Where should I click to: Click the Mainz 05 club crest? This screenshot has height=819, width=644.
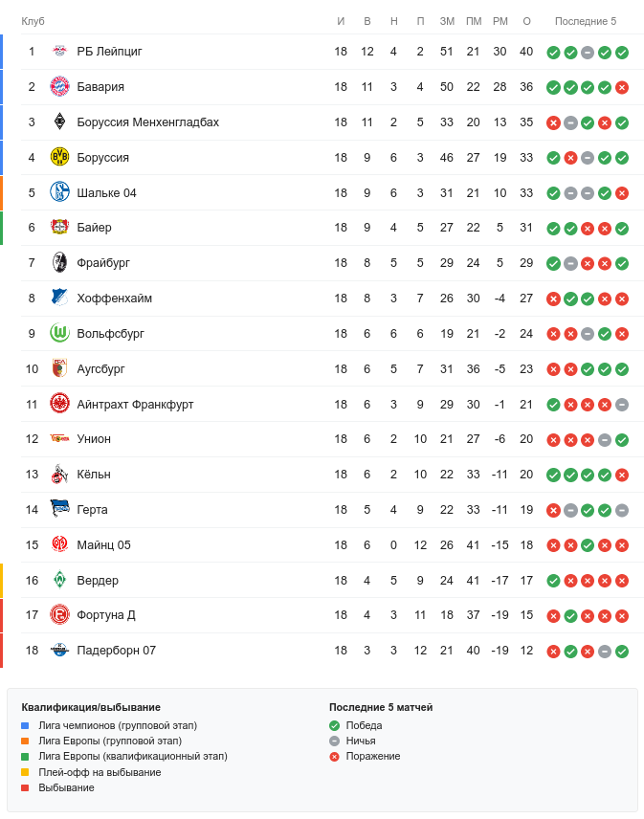pos(60,545)
